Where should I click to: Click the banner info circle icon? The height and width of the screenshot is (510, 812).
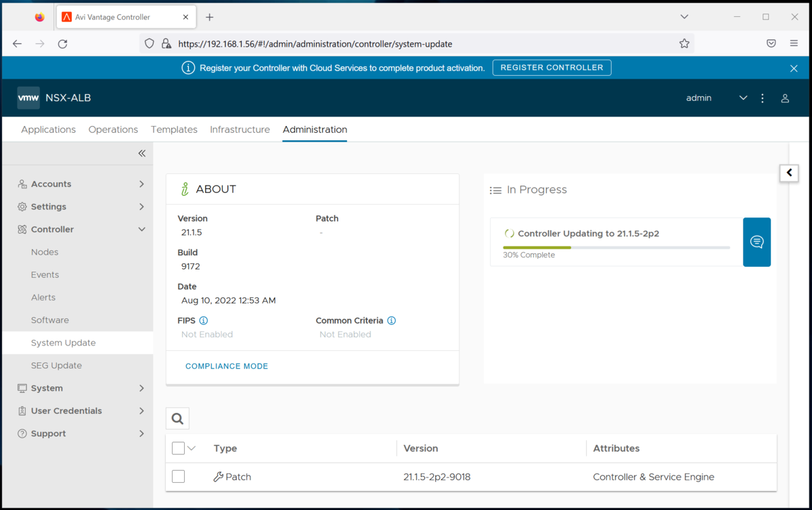[188, 68]
